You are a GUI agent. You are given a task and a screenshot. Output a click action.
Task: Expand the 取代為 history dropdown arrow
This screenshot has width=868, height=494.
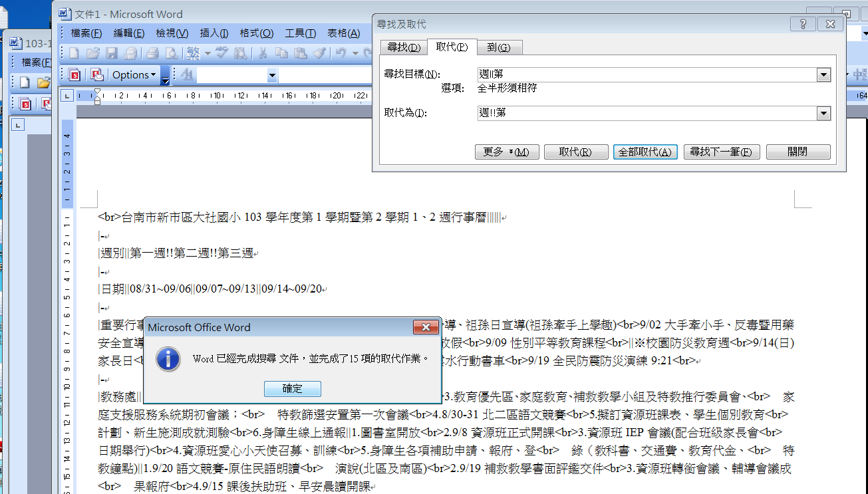coord(824,114)
